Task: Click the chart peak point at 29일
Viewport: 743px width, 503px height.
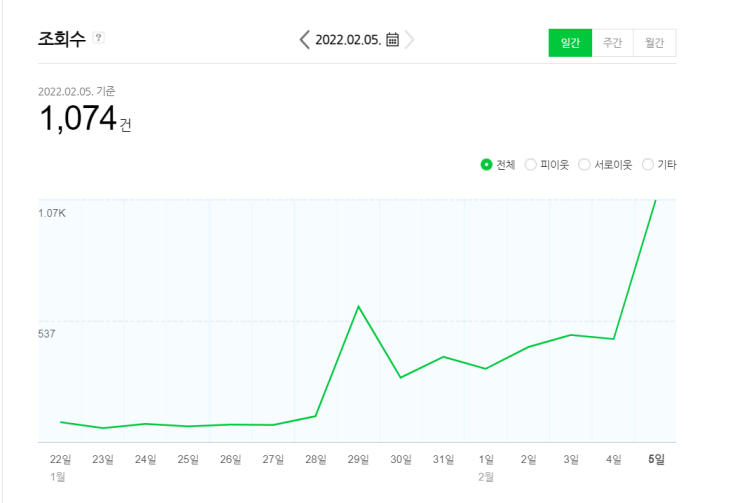Action: (359, 306)
